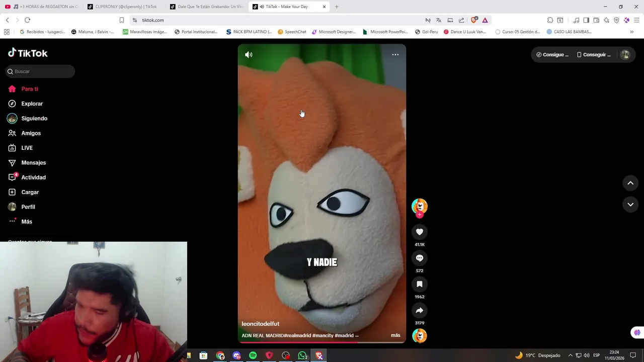This screenshot has width=644, height=362.
Task: Focus the Buscar search field
Action: coord(40,71)
